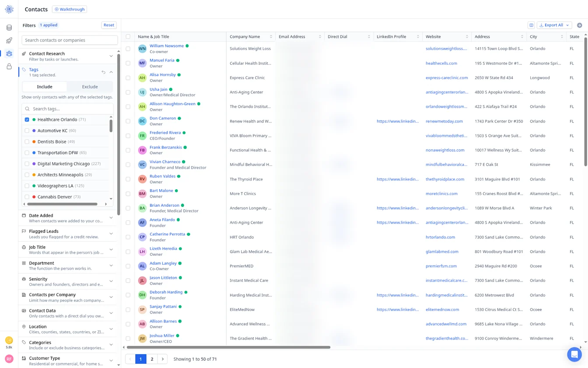Open the hrtorlando.com website link
This screenshot has width=588, height=368.
click(440, 237)
